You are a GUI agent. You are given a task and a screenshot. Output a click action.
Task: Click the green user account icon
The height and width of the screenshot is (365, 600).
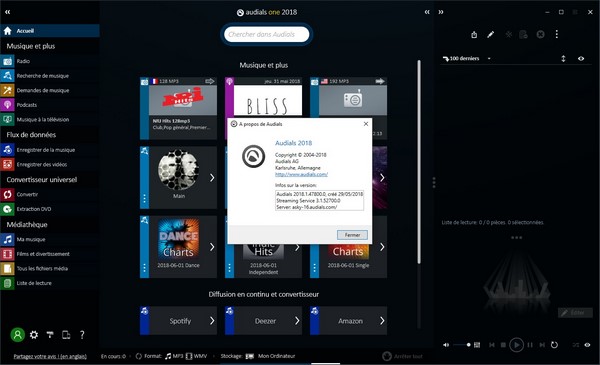[17, 335]
